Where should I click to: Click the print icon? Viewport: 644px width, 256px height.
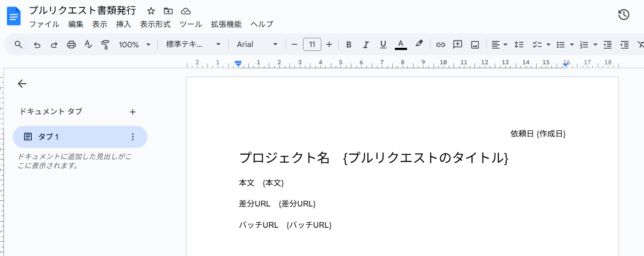[71, 44]
